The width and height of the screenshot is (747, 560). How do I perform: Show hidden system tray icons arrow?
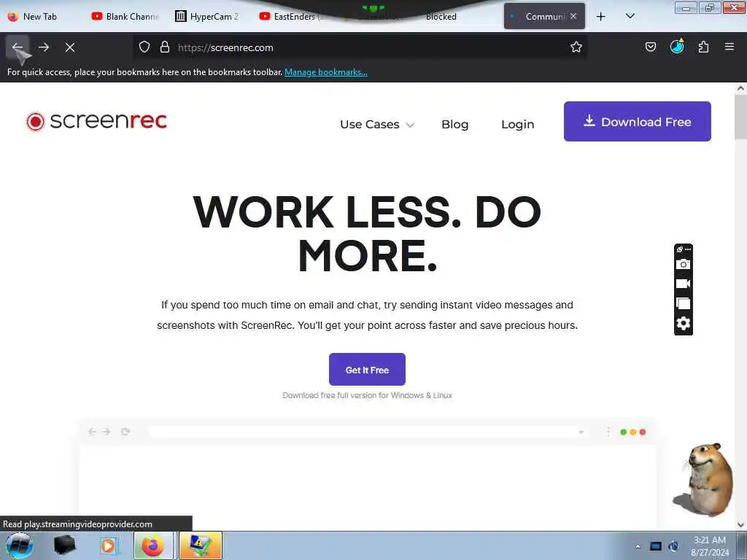tap(638, 546)
